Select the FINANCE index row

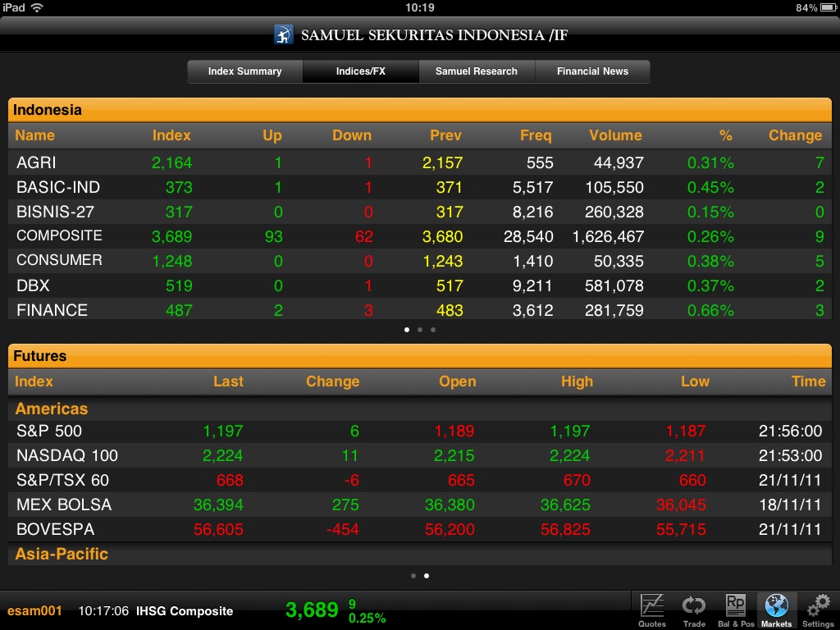point(419,309)
